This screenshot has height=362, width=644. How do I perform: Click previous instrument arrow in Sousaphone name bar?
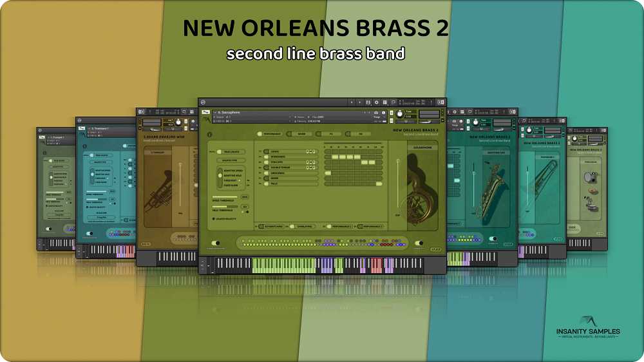[x=365, y=113]
